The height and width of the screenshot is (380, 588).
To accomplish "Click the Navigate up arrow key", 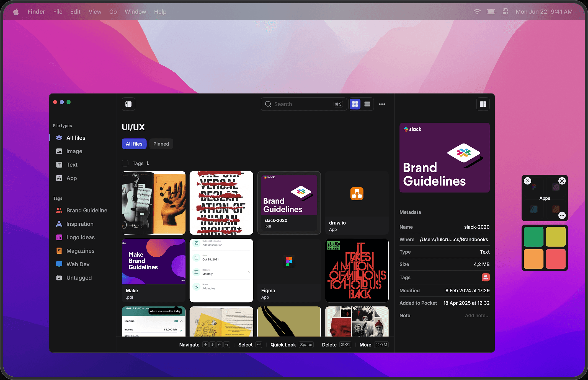I will (x=205, y=345).
